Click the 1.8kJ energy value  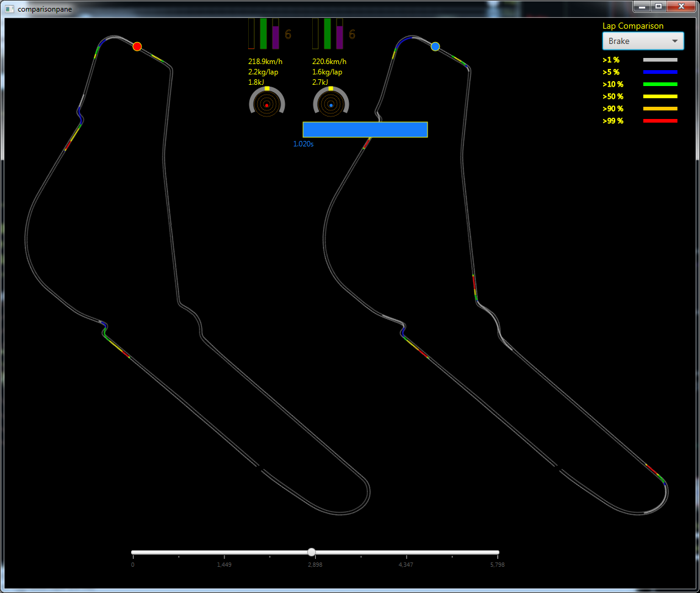[x=256, y=82]
